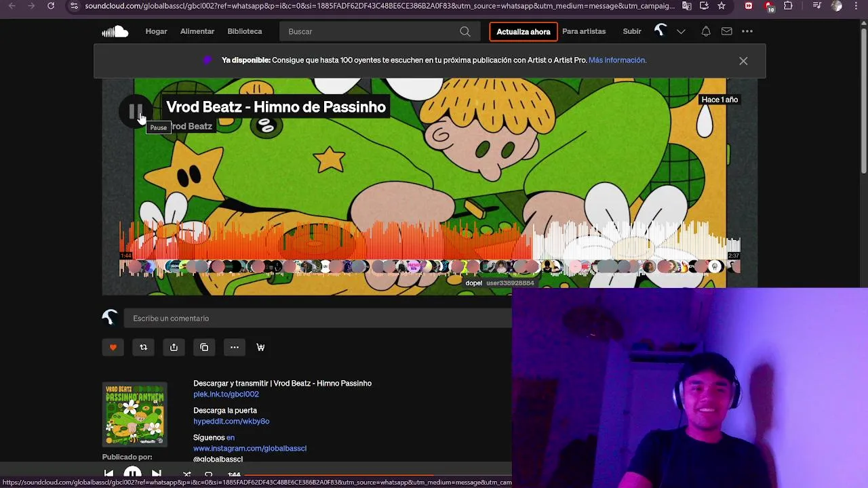Follow the Más información link
Screen dimensions: 868x488
[x=617, y=60]
